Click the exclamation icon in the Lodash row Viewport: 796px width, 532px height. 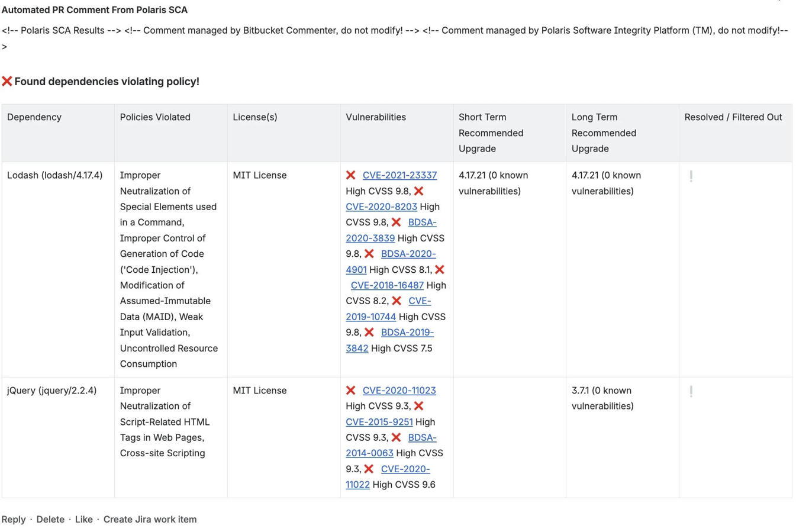point(691,176)
